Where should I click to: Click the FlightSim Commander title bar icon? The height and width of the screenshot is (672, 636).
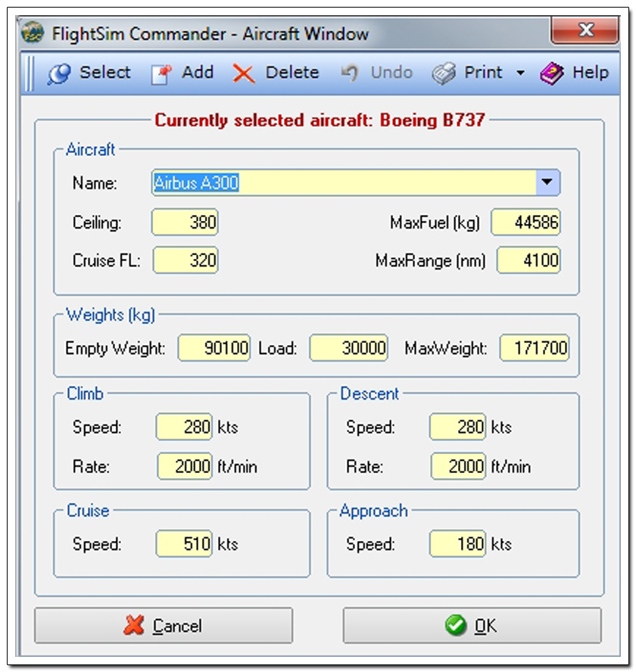click(x=33, y=33)
